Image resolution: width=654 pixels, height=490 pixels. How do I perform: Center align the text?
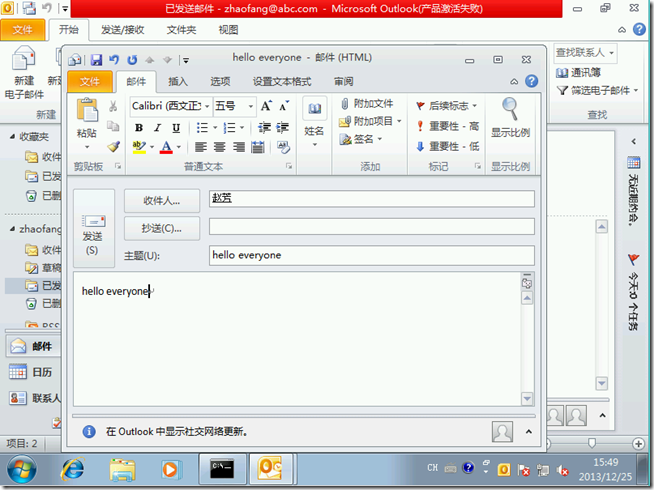(x=220, y=147)
